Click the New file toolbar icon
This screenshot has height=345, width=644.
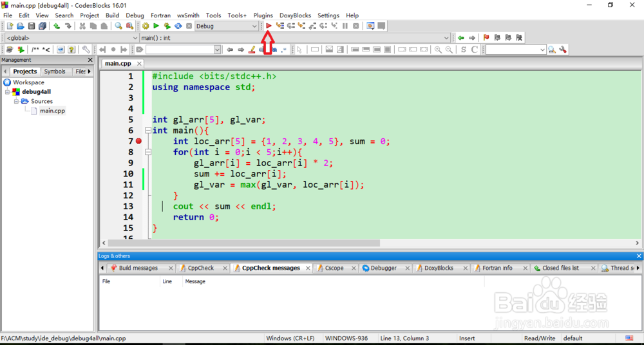10,26
